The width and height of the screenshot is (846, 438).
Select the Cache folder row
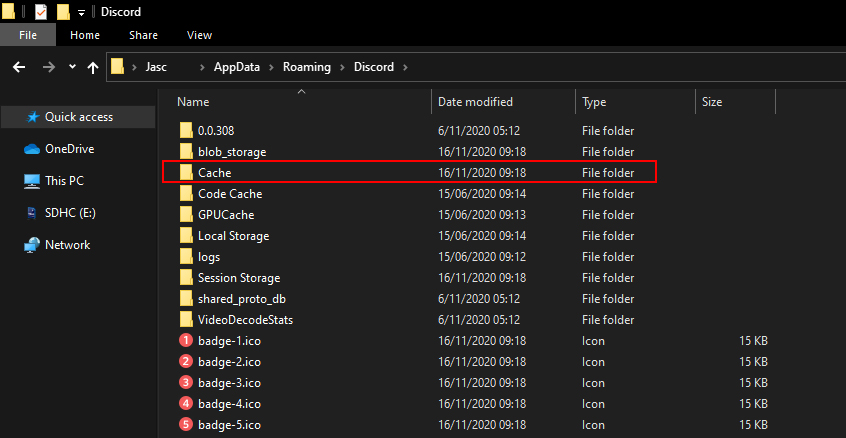(410, 173)
